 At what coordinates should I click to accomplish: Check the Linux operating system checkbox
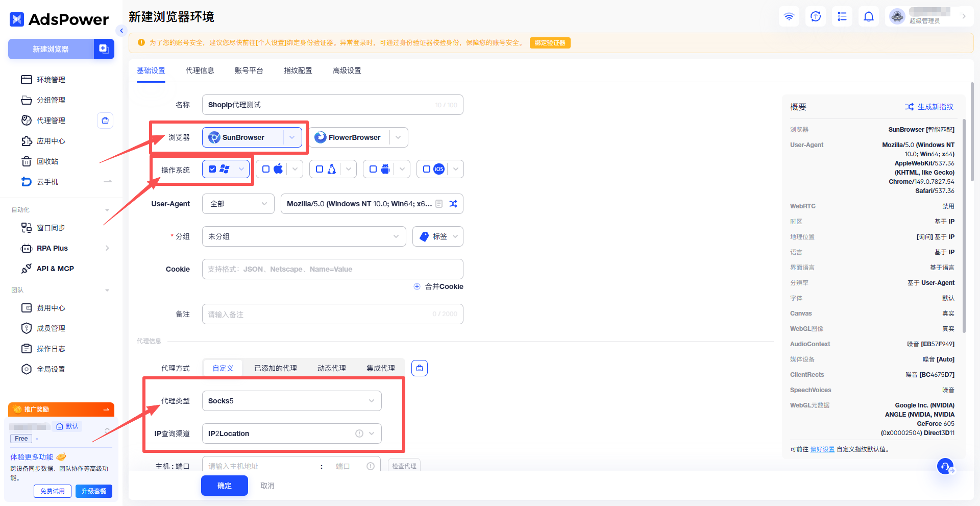click(x=320, y=169)
